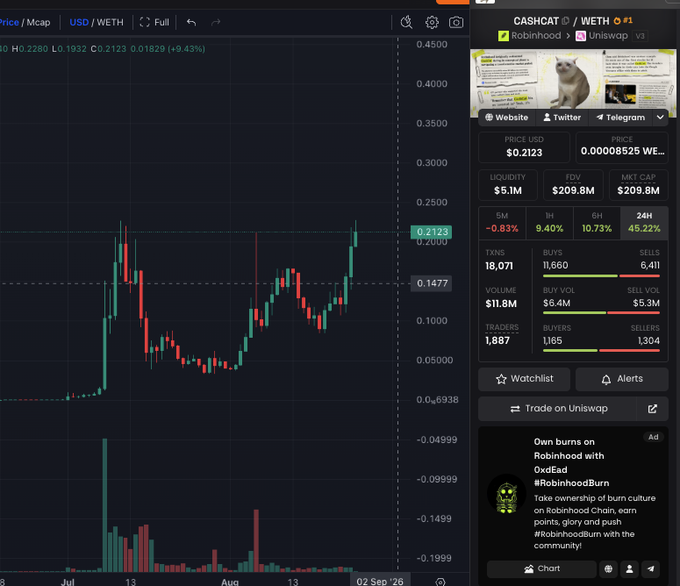
Task: Click the 0xdEad ad logo thumbnail
Action: [x=506, y=494]
